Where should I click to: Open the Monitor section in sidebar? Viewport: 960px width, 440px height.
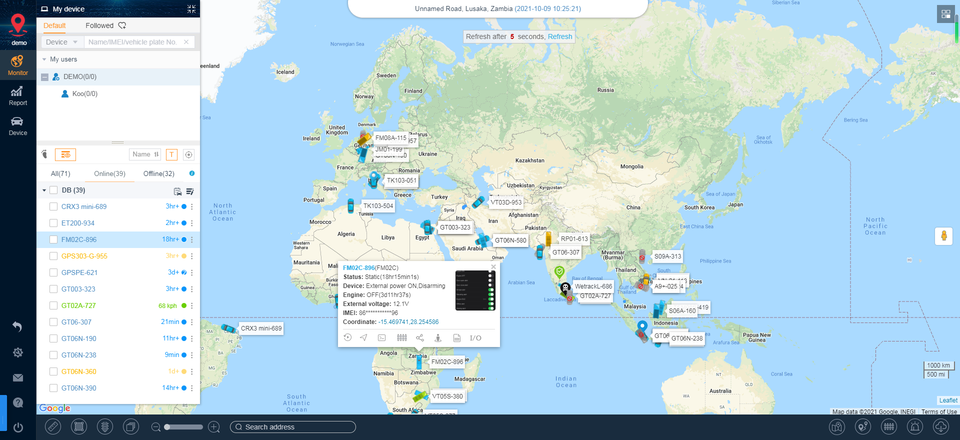click(x=18, y=65)
